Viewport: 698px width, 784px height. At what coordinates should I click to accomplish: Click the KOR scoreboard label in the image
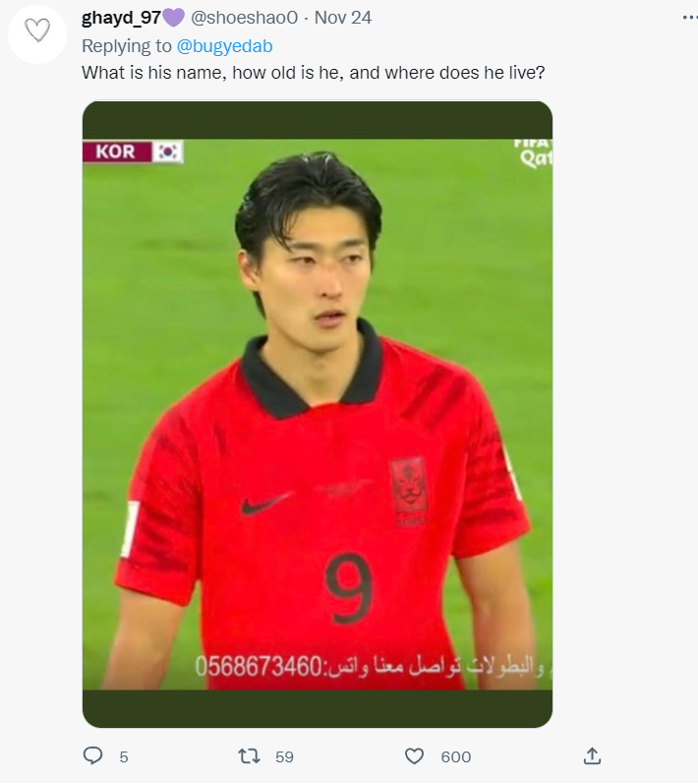[x=117, y=151]
